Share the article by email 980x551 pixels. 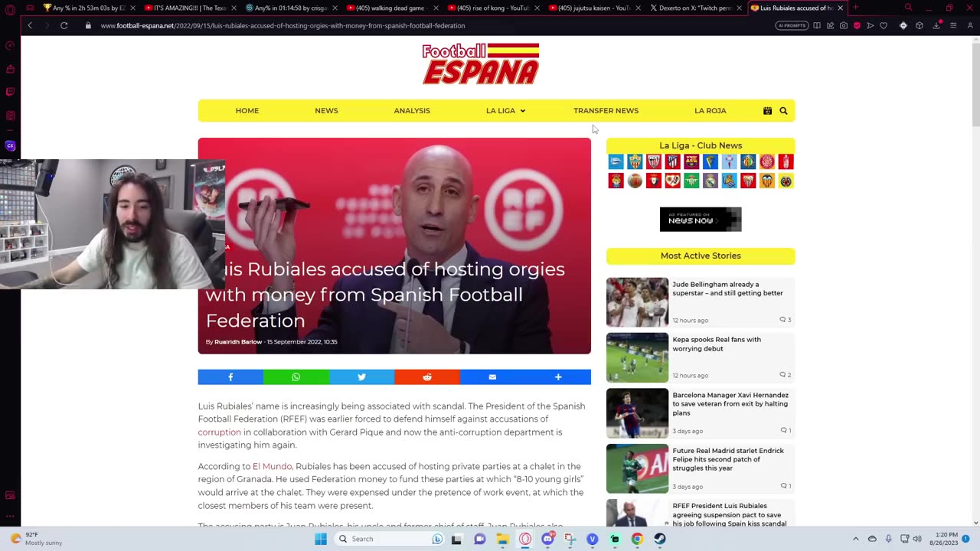[492, 377]
